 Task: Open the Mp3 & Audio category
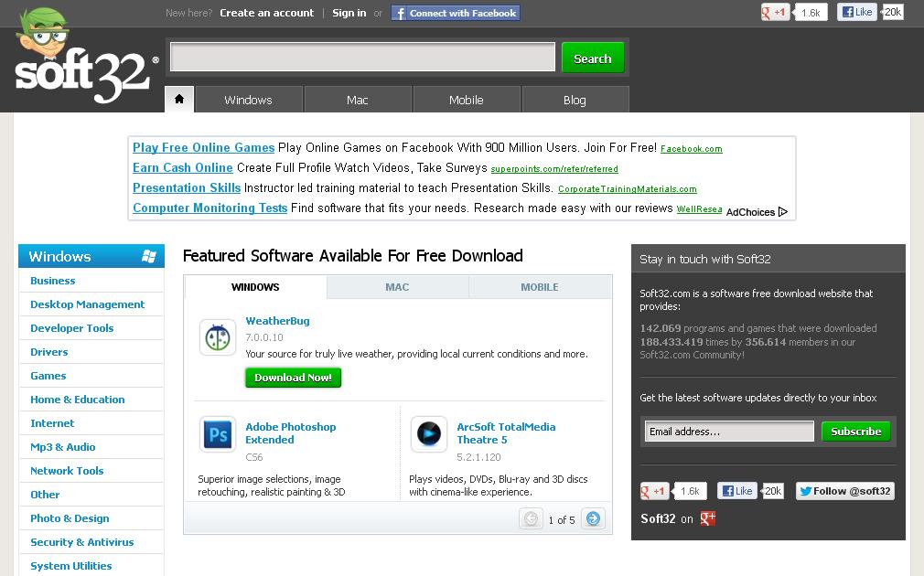click(x=62, y=446)
